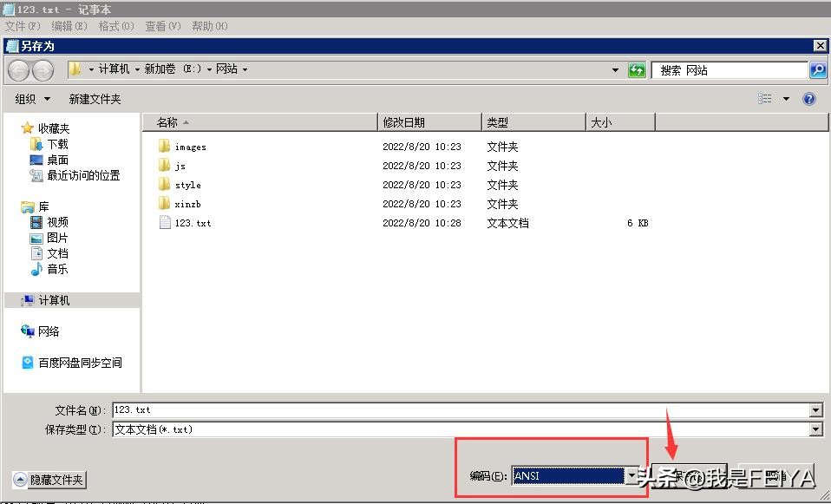Open Notepad's 帮助(H) menu
The width and height of the screenshot is (831, 504).
[210, 26]
